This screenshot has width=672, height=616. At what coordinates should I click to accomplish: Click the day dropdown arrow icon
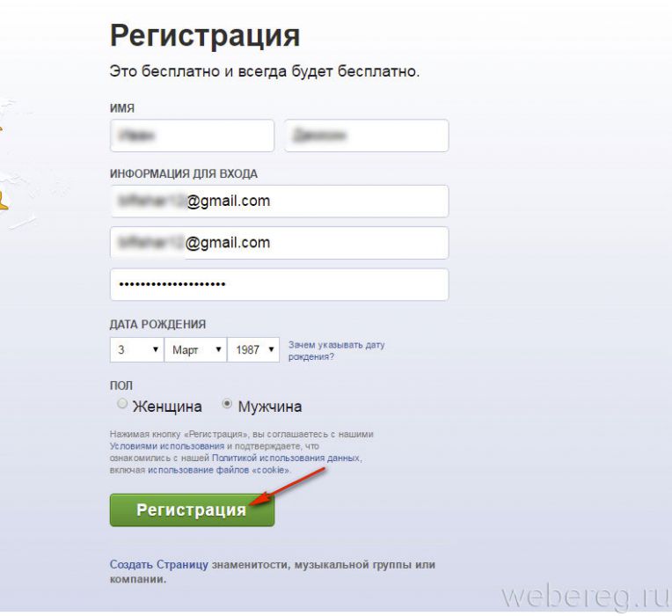pos(156,349)
